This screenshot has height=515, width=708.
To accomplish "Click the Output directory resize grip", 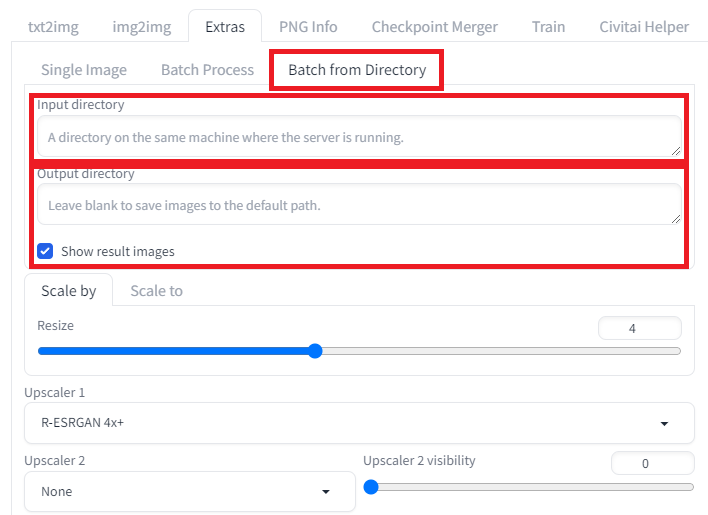I will pyautogui.click(x=675, y=219).
